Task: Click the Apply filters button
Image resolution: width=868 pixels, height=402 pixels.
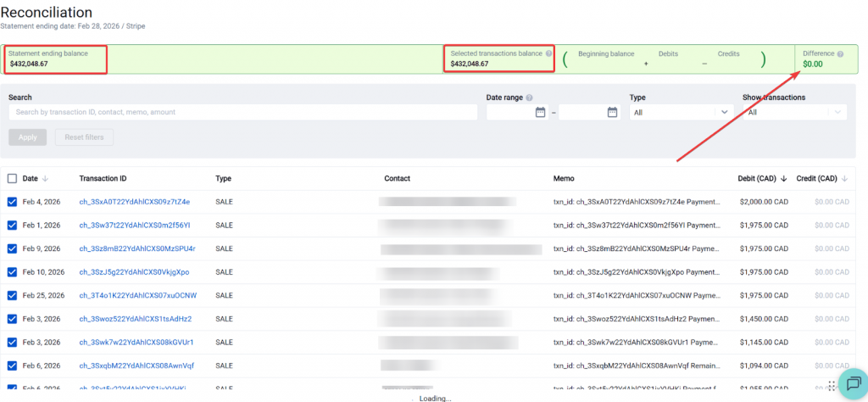Action: tap(28, 137)
